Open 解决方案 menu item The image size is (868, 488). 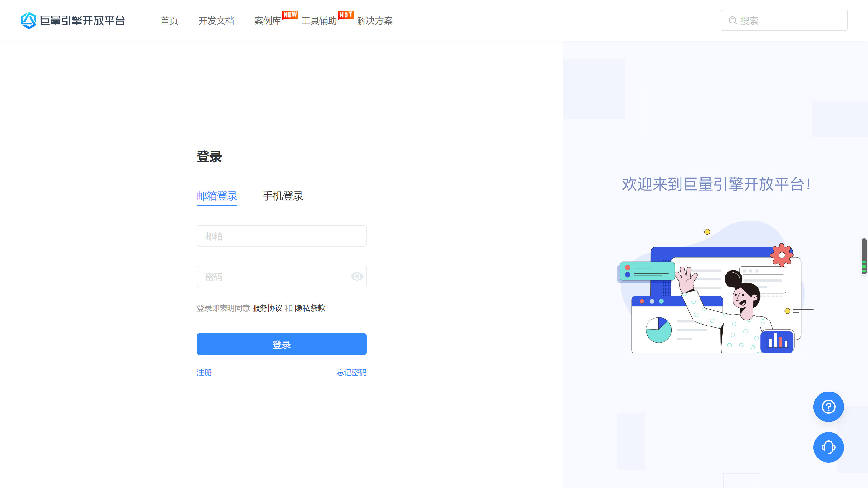pyautogui.click(x=375, y=21)
